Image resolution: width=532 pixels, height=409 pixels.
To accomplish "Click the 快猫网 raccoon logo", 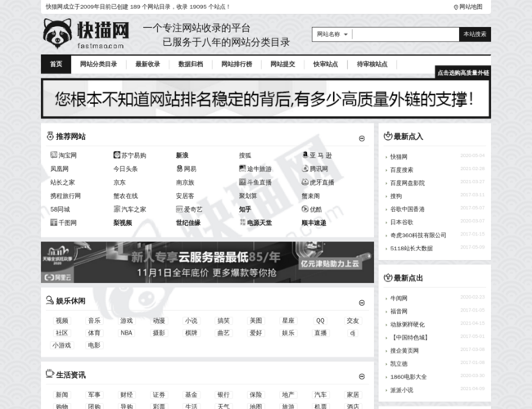I will 86,34.
